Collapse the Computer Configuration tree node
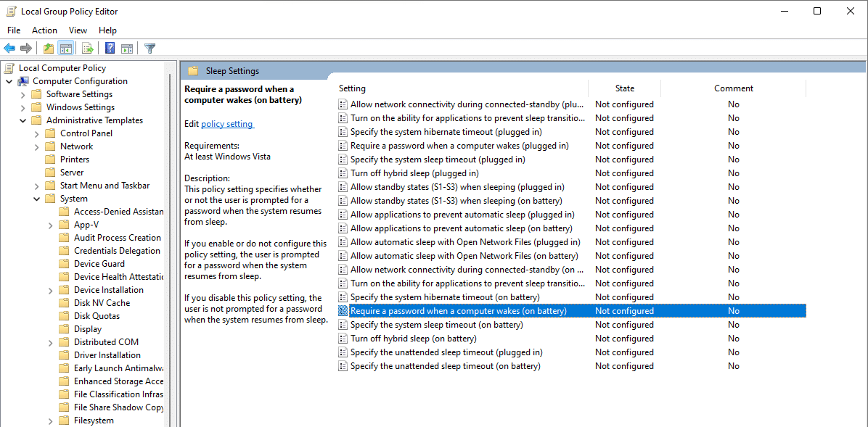Viewport: 868px width, 427px height. click(9, 81)
